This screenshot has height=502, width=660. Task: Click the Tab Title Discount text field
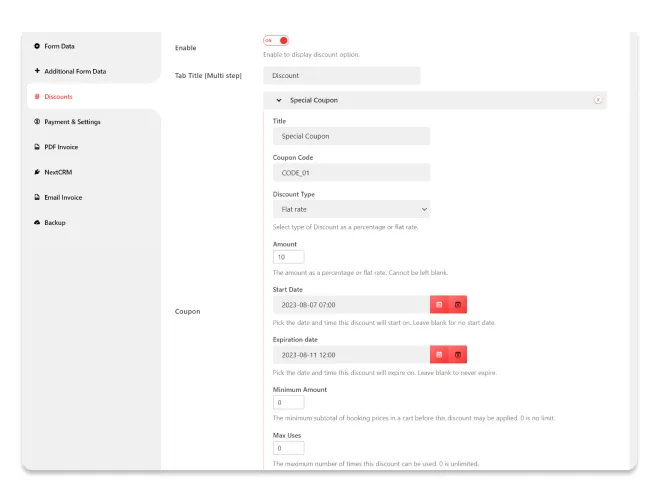click(x=342, y=76)
